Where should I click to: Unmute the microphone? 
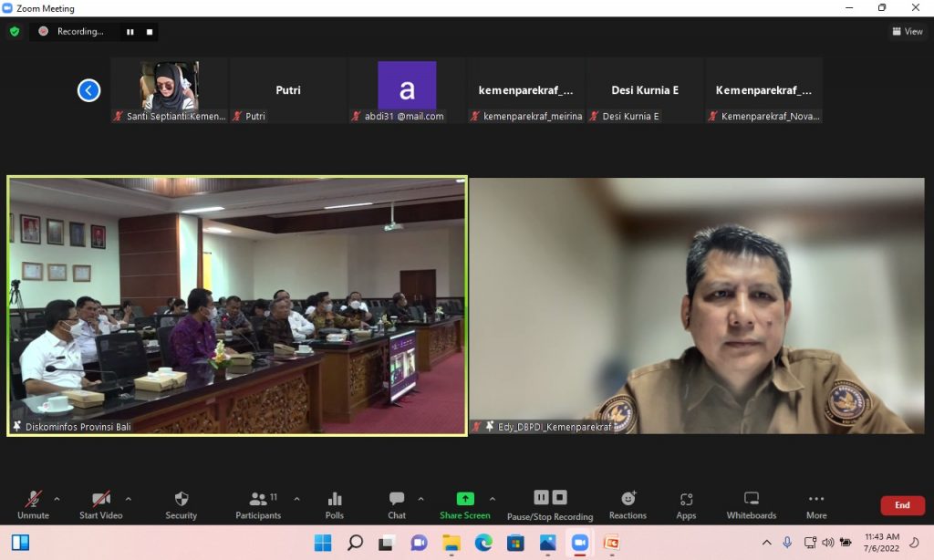click(33, 499)
